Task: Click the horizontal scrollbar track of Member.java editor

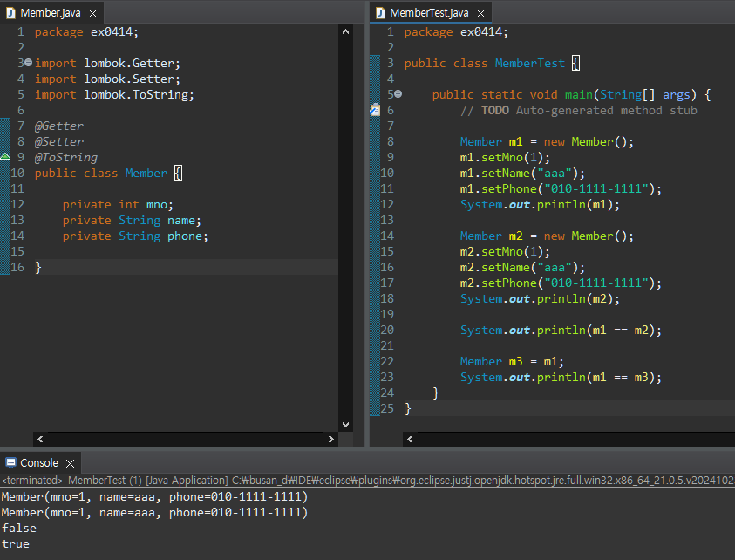Action: [x=186, y=439]
